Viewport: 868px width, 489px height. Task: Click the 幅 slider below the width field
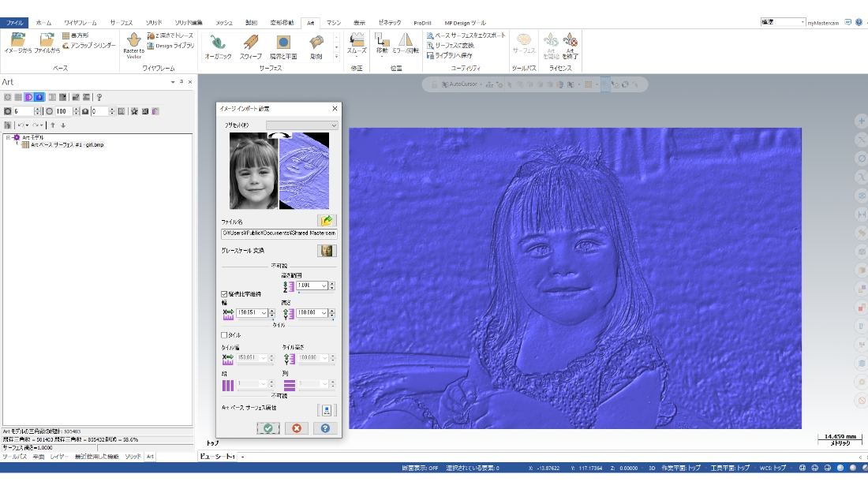point(255,319)
